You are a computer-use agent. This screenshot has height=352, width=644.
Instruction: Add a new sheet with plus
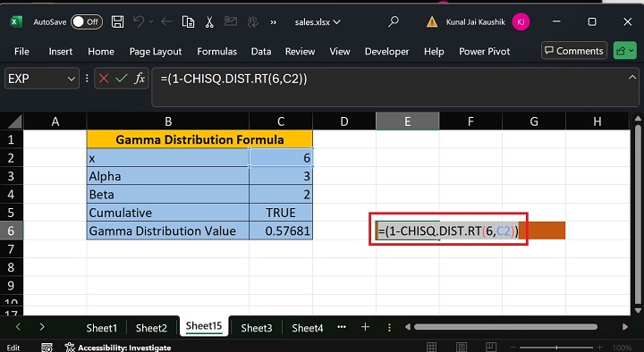click(365, 327)
